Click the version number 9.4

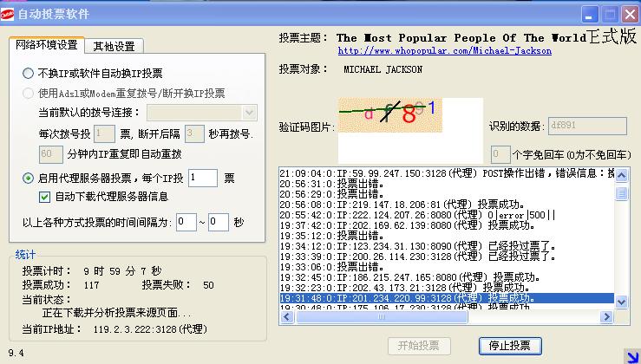pyautogui.click(x=16, y=353)
